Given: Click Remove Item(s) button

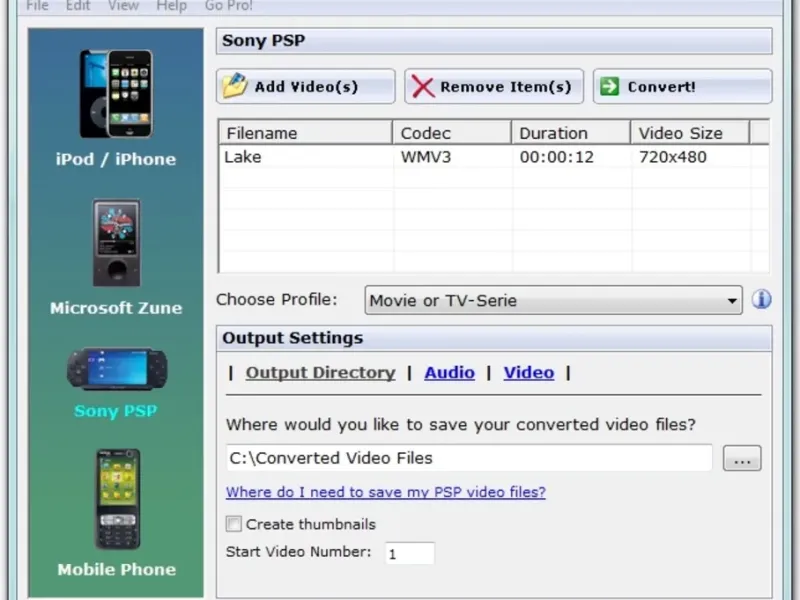Looking at the screenshot, I should [494, 87].
